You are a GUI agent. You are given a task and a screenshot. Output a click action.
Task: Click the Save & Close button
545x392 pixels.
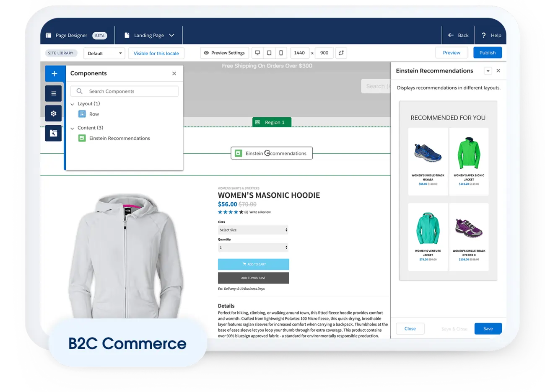point(454,329)
